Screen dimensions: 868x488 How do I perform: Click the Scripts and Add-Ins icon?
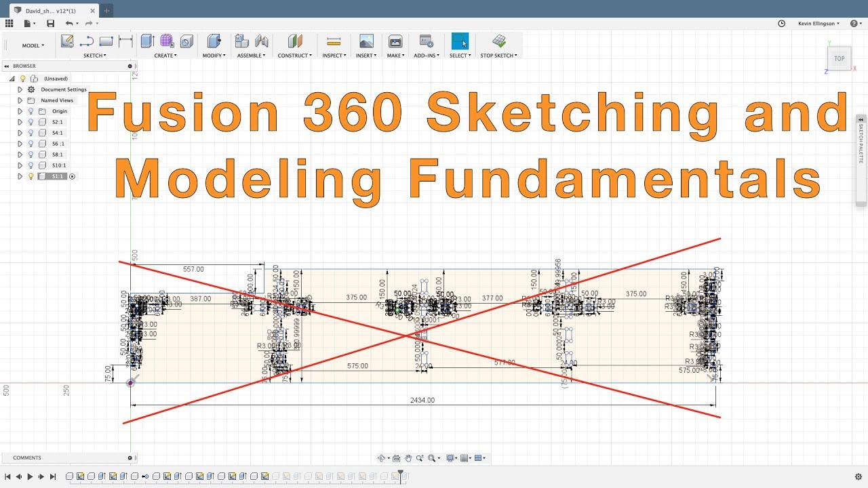coord(426,41)
